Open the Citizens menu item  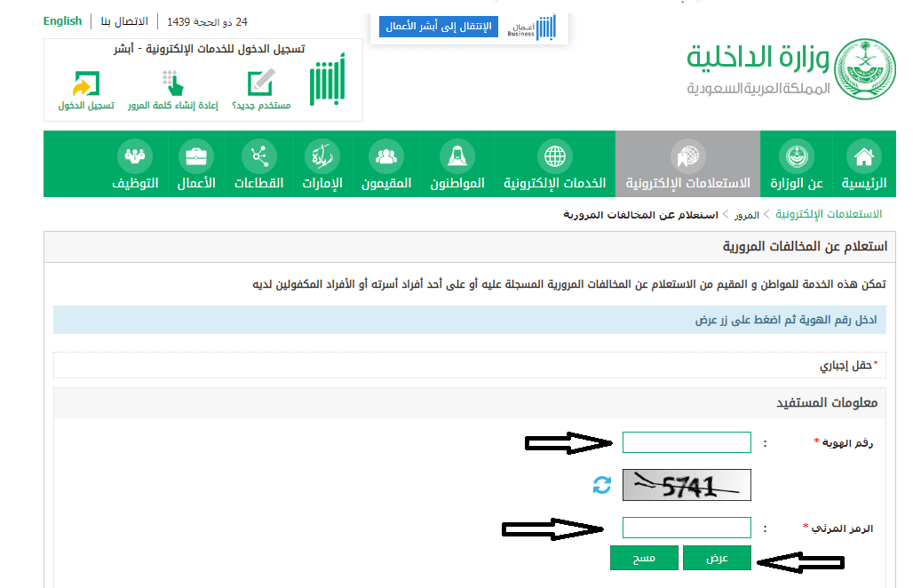point(457,165)
